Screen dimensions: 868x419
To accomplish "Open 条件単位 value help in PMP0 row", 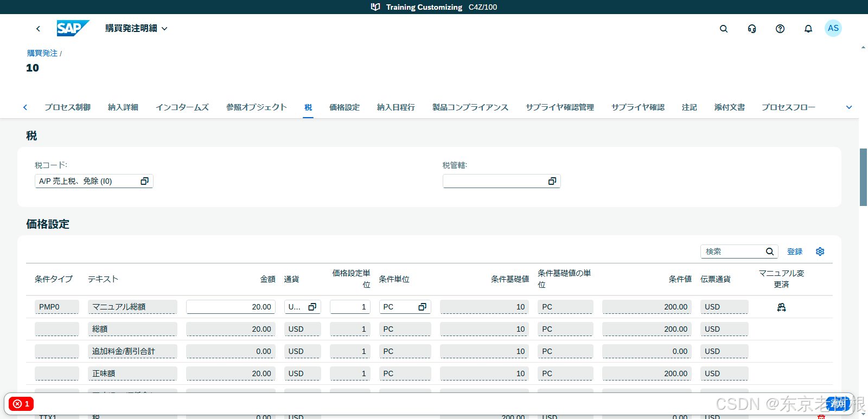I will click(423, 307).
